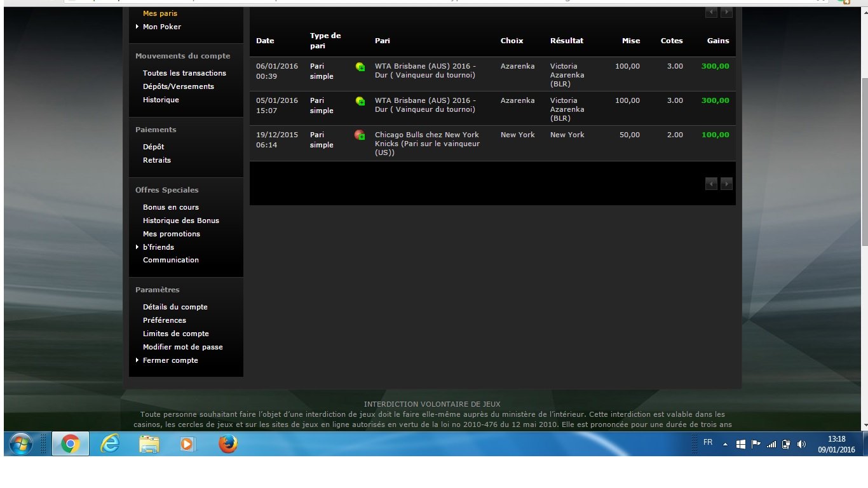Open Bonus en cours
The width and height of the screenshot is (868, 488).
coord(171,207)
